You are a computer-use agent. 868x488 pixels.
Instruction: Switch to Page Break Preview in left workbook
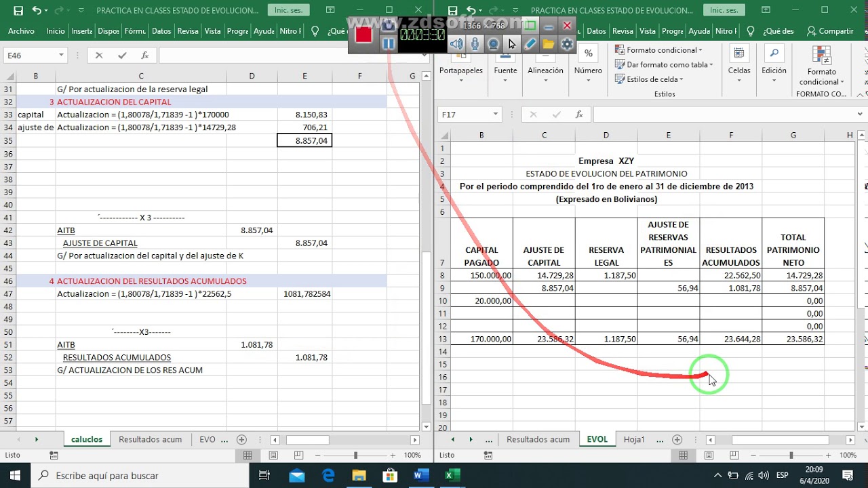click(298, 455)
